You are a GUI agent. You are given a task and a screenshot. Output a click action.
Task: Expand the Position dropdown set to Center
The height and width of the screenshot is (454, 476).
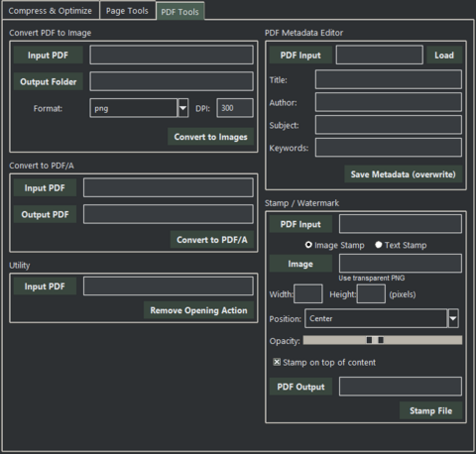382,318
